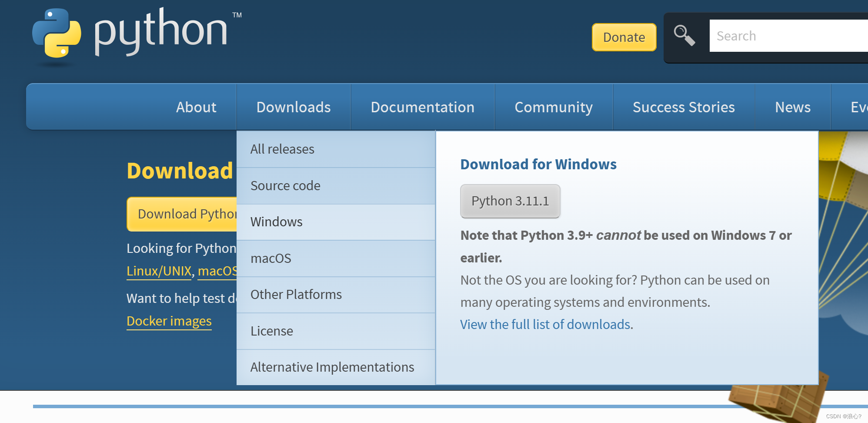The height and width of the screenshot is (423, 868).
Task: Click the magnifying glass search icon
Action: click(684, 35)
